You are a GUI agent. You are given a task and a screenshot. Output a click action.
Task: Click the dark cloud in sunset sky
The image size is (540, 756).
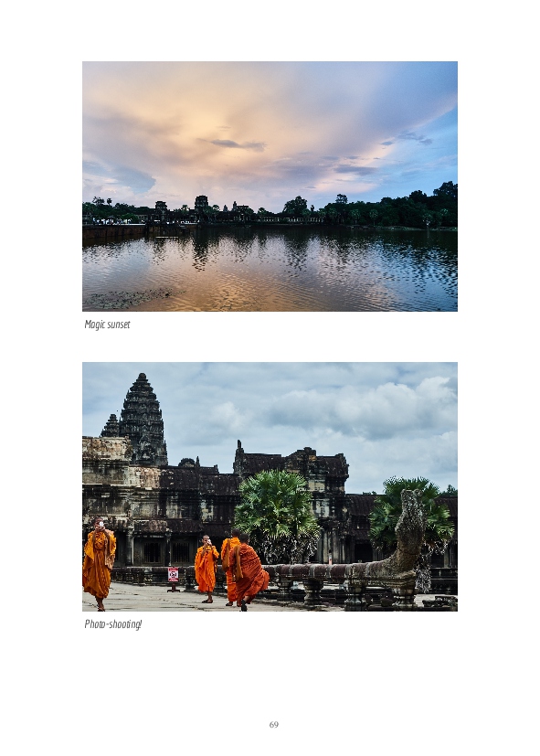(x=238, y=144)
